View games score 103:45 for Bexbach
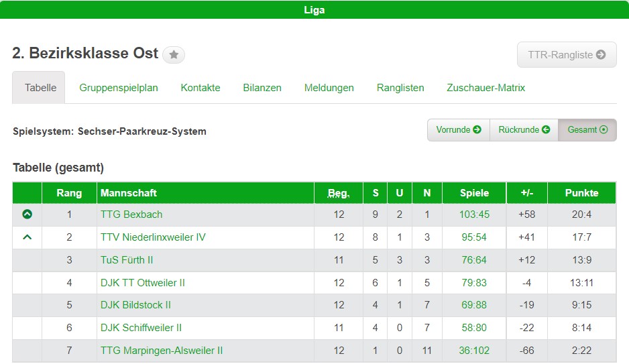This screenshot has height=364, width=629. pyautogui.click(x=474, y=215)
